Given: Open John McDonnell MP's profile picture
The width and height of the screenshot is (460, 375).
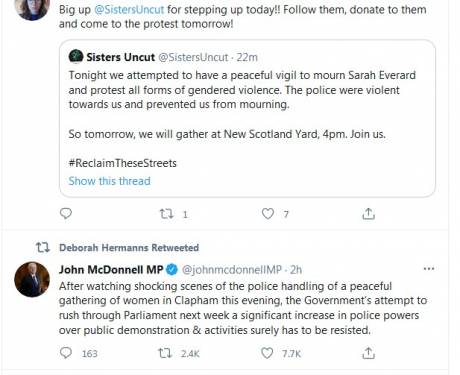Looking at the screenshot, I should [x=32, y=279].
